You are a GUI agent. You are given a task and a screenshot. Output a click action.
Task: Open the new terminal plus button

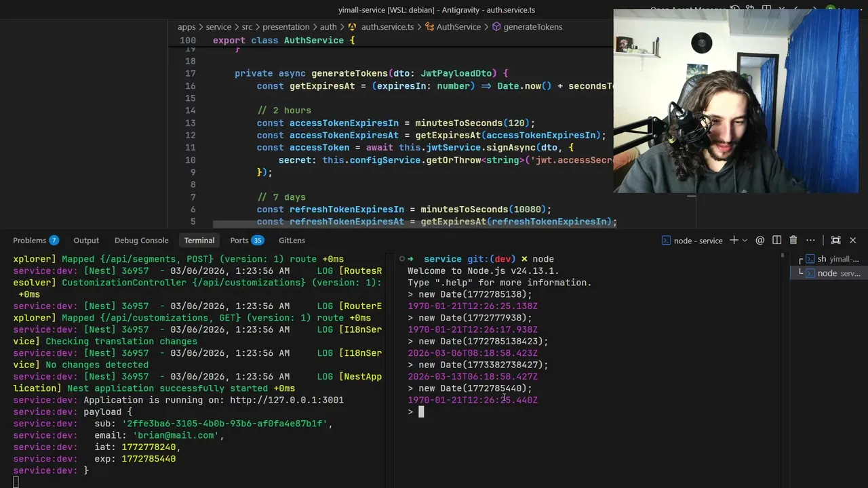(733, 240)
